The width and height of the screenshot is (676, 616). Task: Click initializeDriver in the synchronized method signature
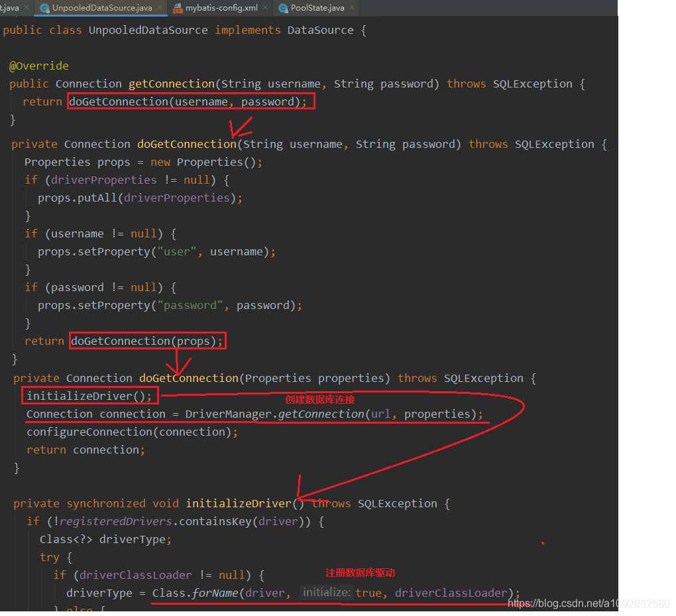[239, 503]
